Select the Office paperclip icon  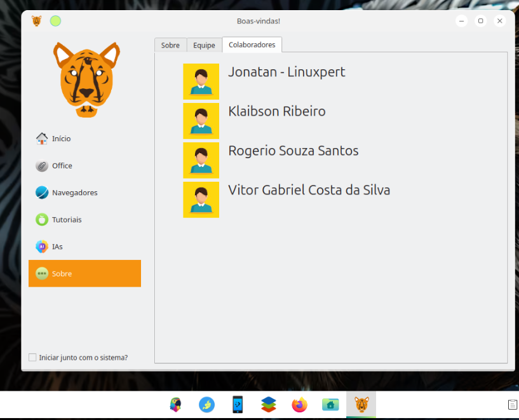tap(42, 165)
